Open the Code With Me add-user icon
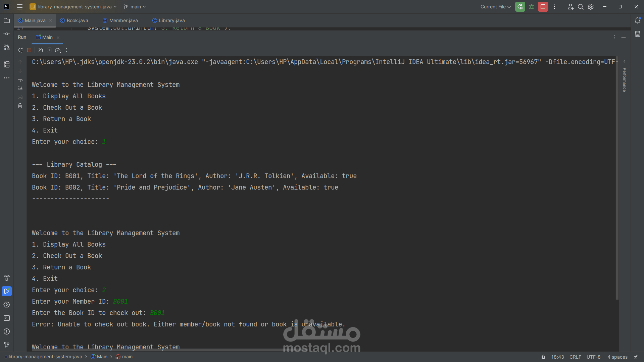 click(x=571, y=7)
